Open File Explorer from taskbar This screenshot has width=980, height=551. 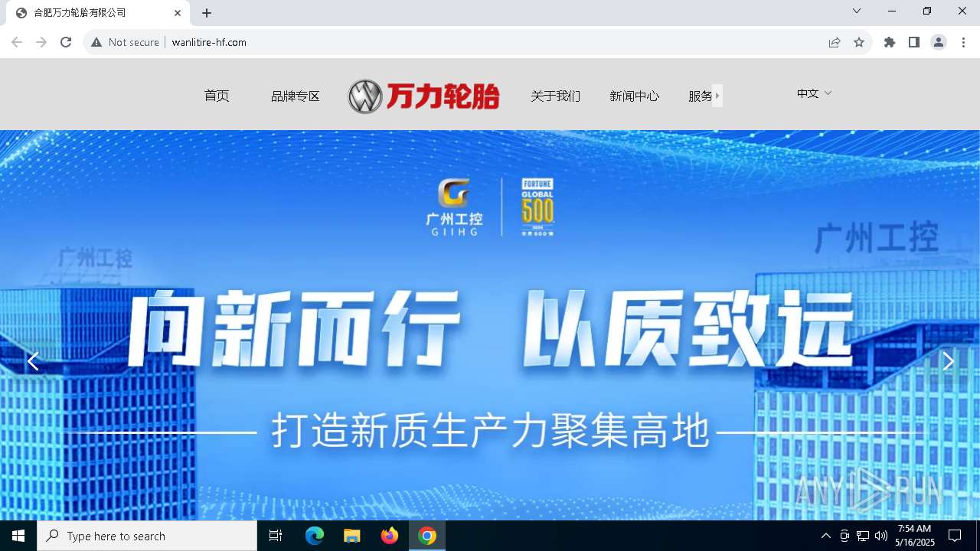pyautogui.click(x=352, y=536)
